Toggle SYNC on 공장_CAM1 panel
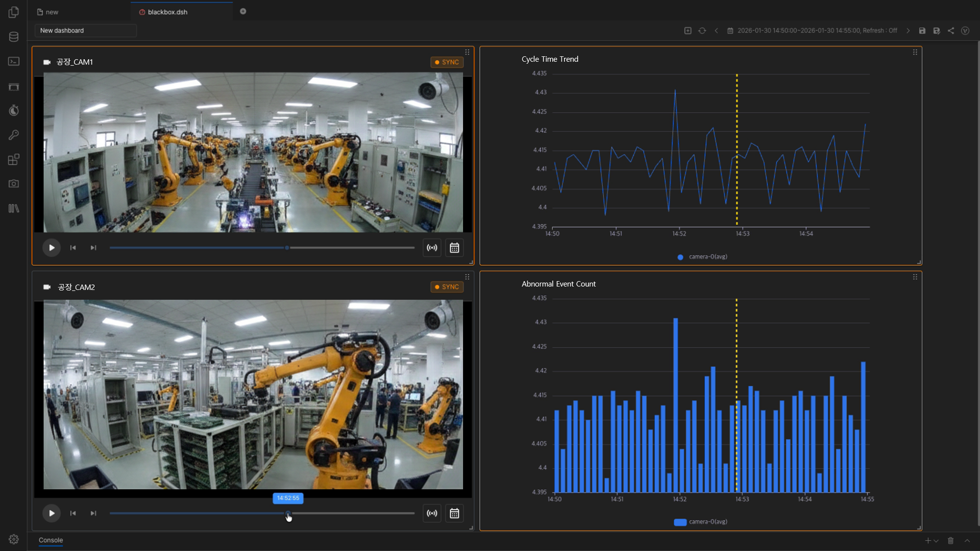The height and width of the screenshot is (551, 980). 447,62
